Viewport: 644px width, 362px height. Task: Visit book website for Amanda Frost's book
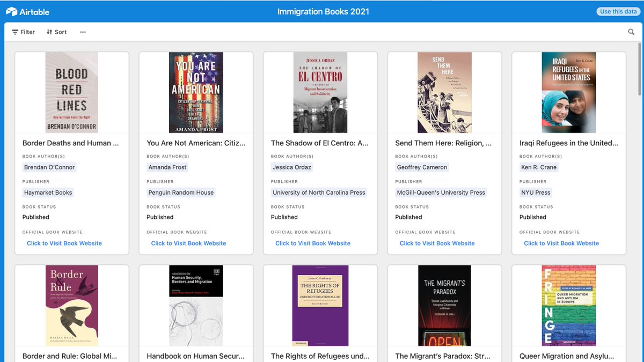point(188,243)
